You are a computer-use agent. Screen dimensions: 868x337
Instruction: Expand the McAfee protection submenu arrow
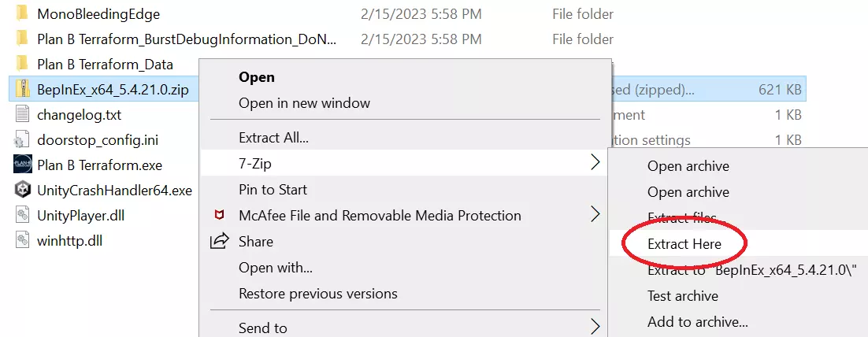[595, 214]
